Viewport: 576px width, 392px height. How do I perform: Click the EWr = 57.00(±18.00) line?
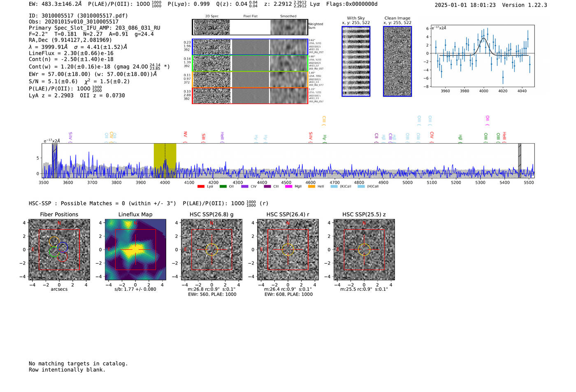pos(93,74)
